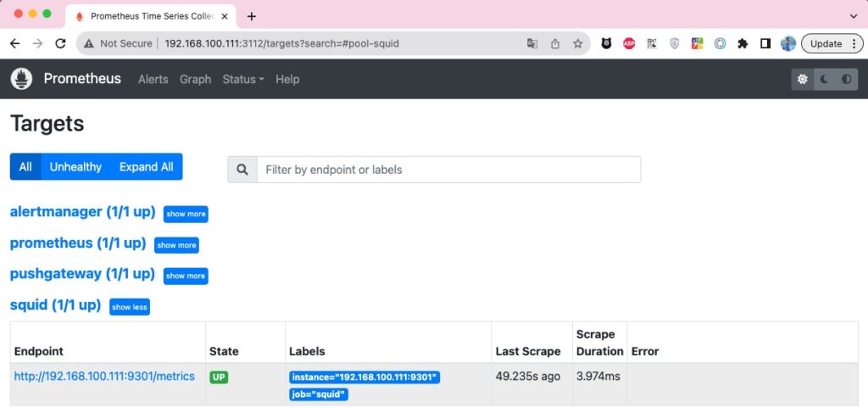Open the Alerts page

153,79
